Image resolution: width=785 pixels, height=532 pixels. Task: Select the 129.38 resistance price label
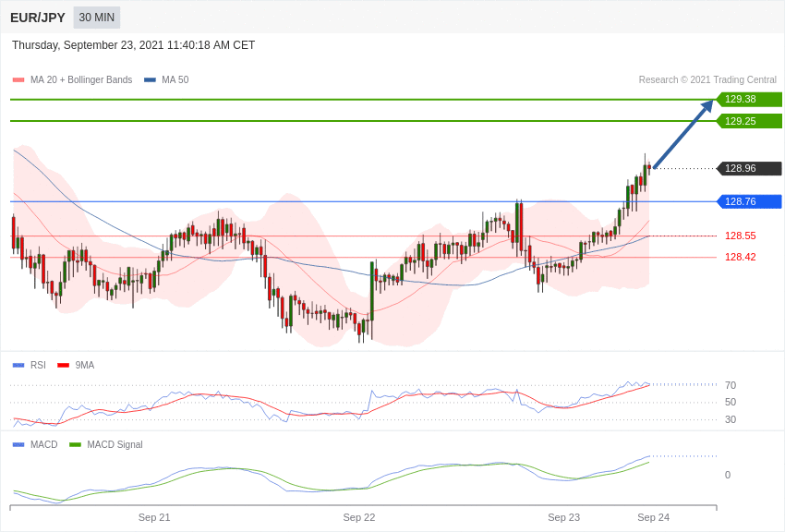749,99
